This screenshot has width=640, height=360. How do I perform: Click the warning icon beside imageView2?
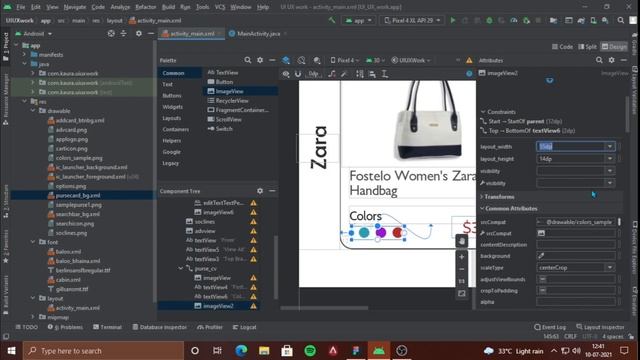pos(253,306)
